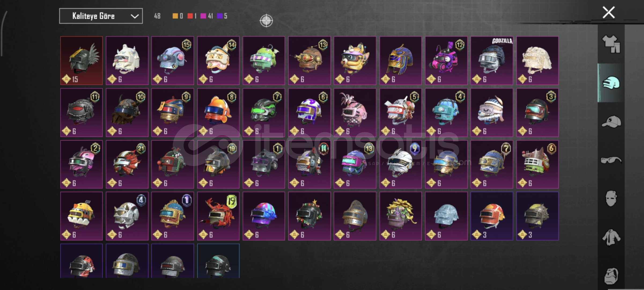
Task: Select the Godzilla helmet skin
Action: [x=492, y=61]
